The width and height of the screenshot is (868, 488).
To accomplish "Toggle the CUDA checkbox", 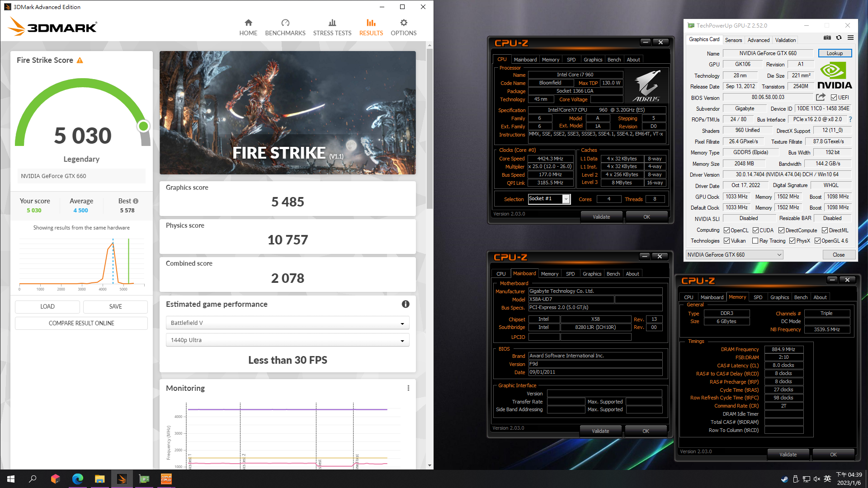I will click(755, 230).
